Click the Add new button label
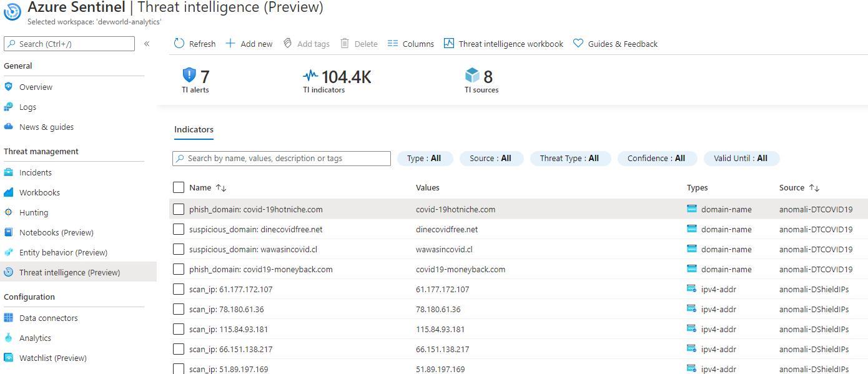 [x=257, y=44]
